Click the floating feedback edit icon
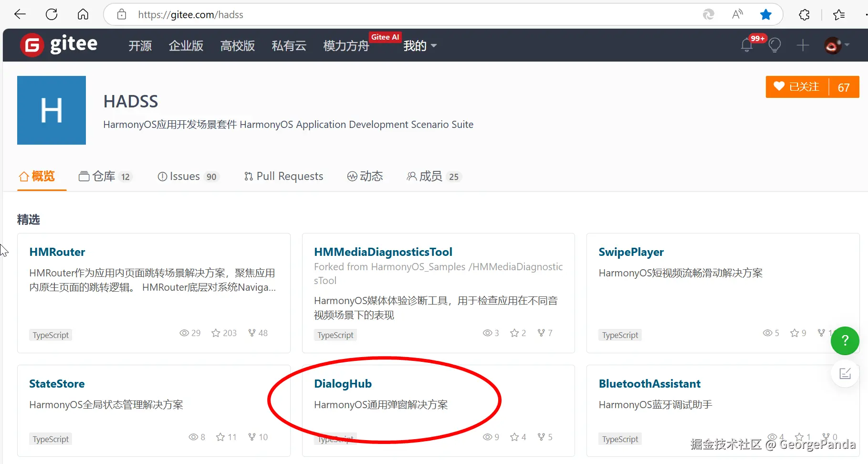Viewport: 868px width, 464px height. tap(845, 374)
